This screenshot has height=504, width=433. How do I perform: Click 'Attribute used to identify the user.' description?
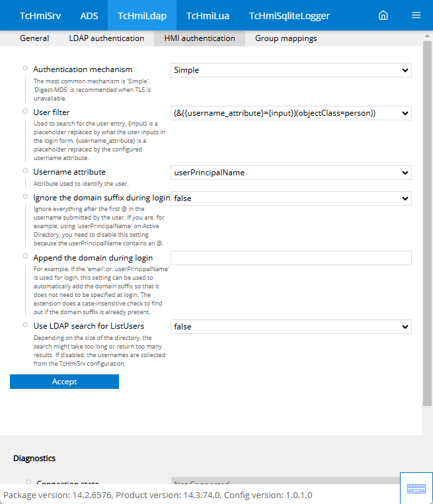click(x=81, y=183)
